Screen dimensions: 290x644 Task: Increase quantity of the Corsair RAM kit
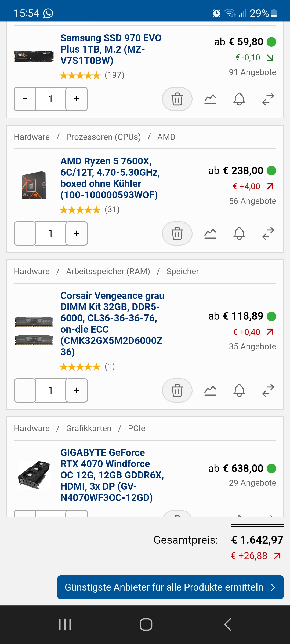(x=76, y=391)
